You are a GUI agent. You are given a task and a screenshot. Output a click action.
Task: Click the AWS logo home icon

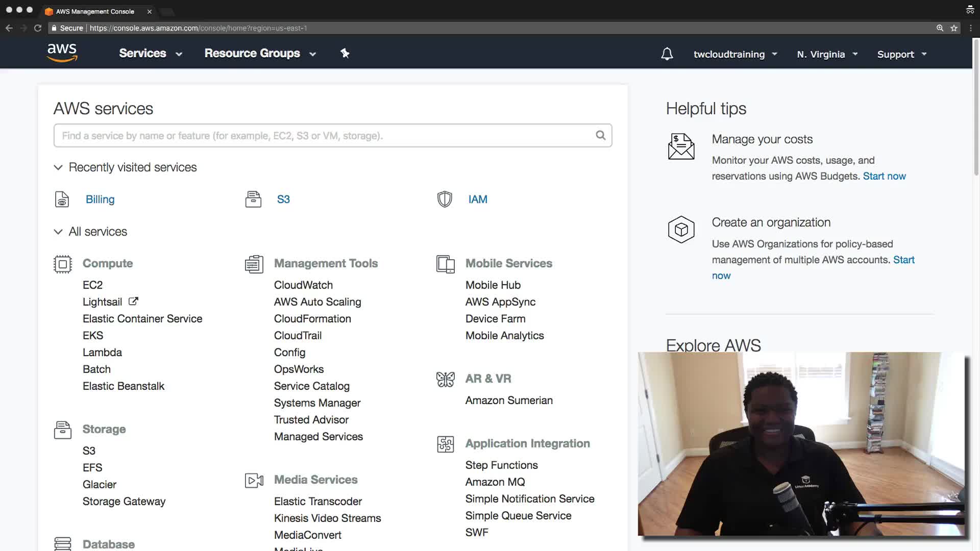coord(62,53)
